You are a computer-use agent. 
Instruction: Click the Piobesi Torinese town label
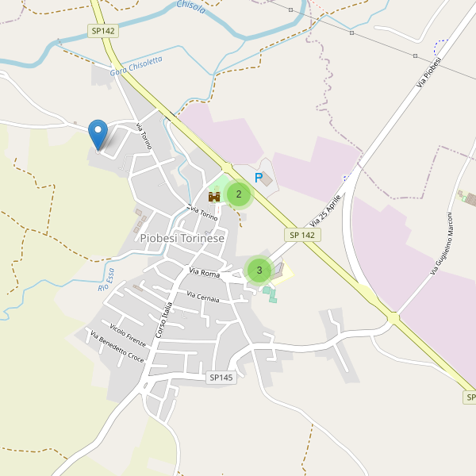click(x=182, y=238)
